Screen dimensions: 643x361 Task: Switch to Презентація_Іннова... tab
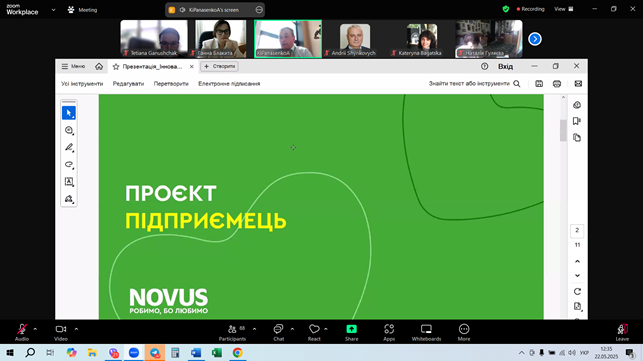pyautogui.click(x=152, y=66)
